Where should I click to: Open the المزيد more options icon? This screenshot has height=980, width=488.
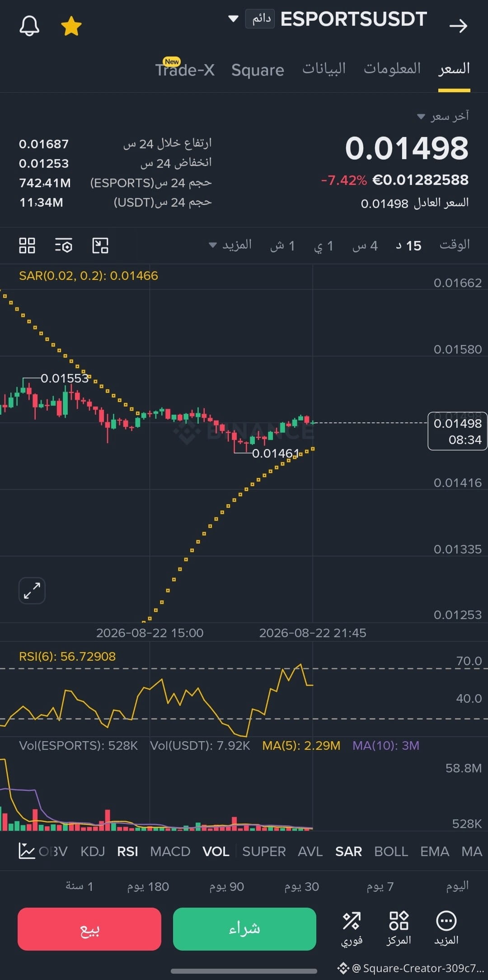pos(446,929)
